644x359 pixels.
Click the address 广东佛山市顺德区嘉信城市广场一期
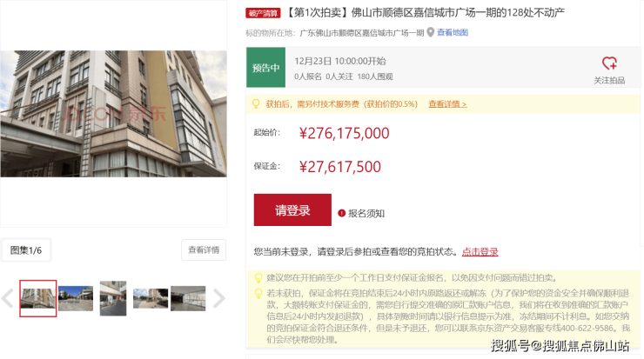362,33
